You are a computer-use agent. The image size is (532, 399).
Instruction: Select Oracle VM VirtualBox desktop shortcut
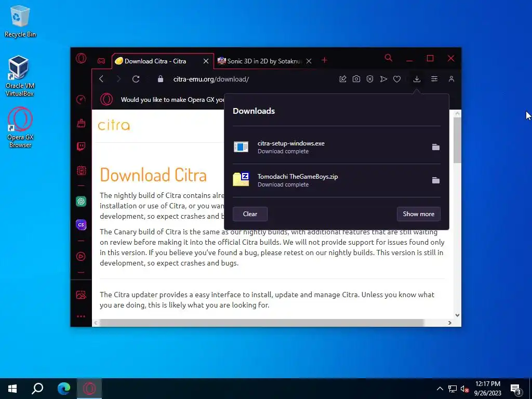click(x=19, y=76)
